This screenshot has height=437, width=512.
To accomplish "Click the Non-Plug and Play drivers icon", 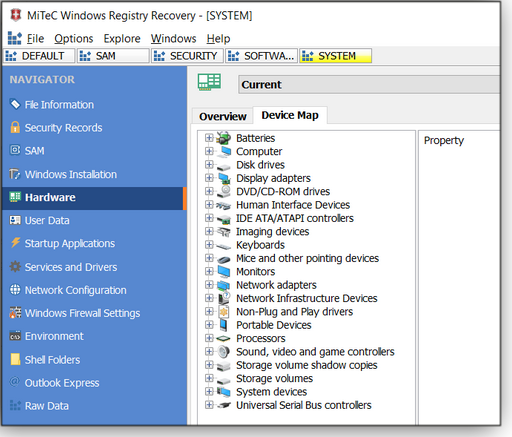I will [223, 312].
